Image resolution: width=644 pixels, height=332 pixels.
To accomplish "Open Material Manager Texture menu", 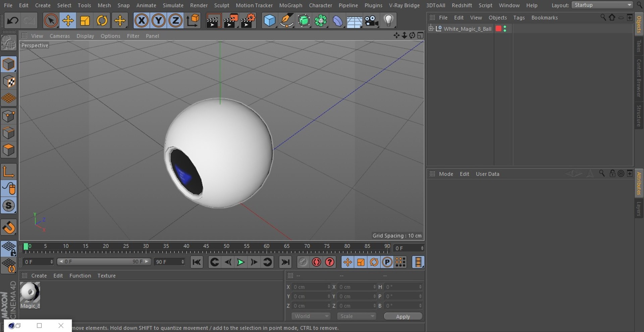I will tap(106, 276).
